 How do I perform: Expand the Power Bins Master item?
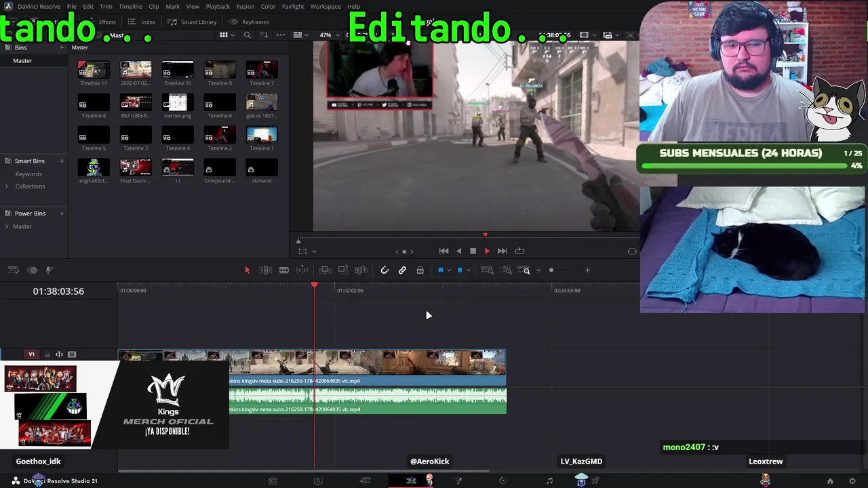(7, 226)
